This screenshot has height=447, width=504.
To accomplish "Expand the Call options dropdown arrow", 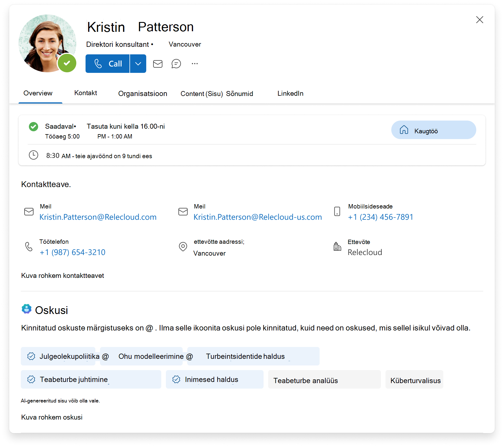I will pyautogui.click(x=138, y=64).
